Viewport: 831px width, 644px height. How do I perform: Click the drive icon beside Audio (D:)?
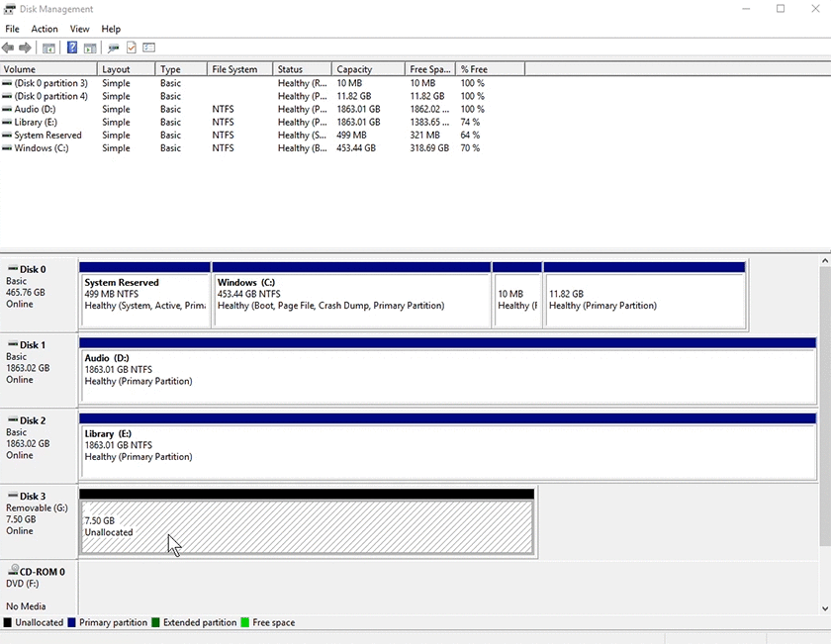pyautogui.click(x=7, y=109)
